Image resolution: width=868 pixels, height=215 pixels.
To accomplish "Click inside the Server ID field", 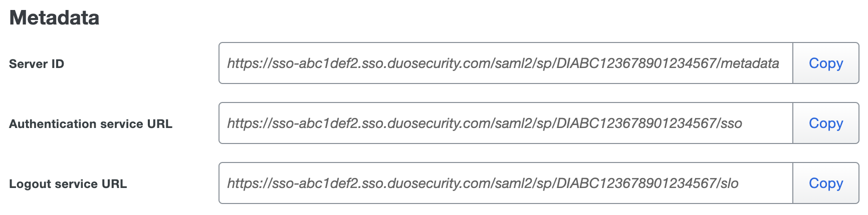I will pos(505,63).
